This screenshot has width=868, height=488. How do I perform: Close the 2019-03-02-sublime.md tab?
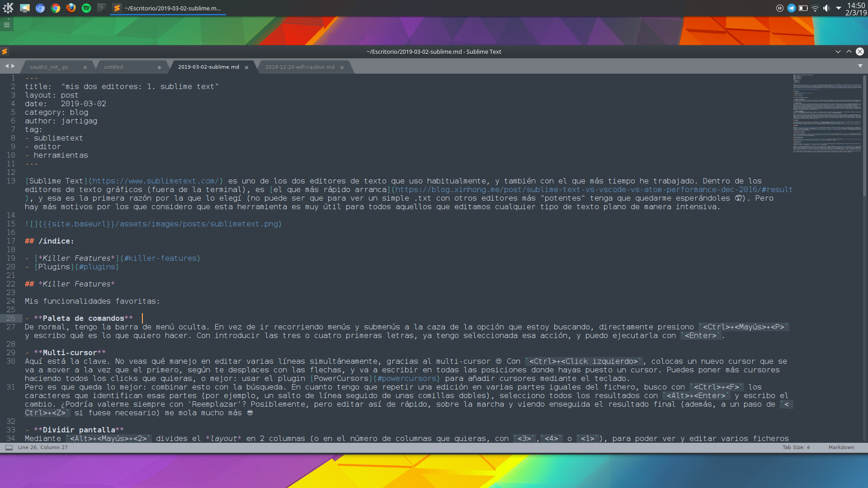pos(247,67)
